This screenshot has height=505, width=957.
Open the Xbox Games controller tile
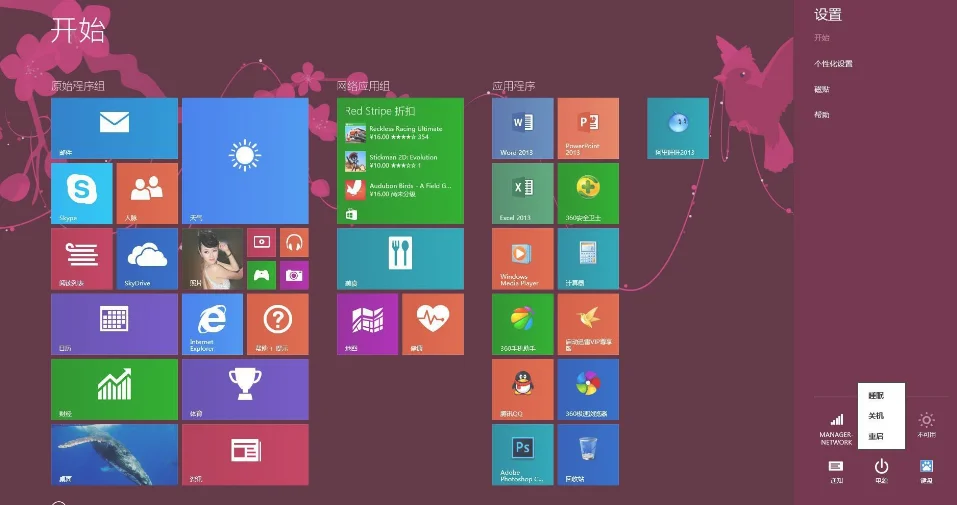pyautogui.click(x=262, y=275)
